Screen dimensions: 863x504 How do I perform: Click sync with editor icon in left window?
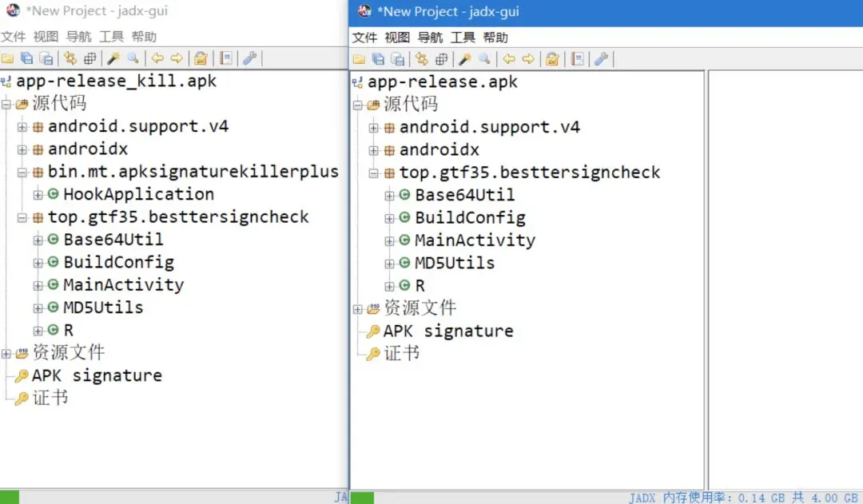pyautogui.click(x=70, y=58)
